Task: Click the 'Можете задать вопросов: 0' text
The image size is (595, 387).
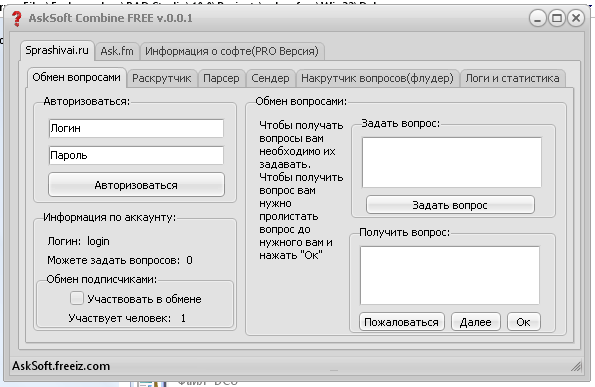Action: pos(120,260)
